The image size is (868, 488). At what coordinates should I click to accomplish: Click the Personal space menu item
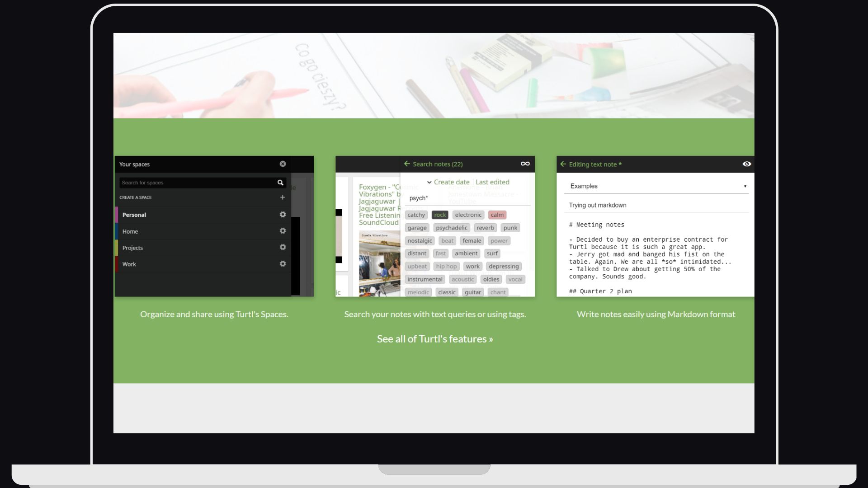(x=134, y=215)
